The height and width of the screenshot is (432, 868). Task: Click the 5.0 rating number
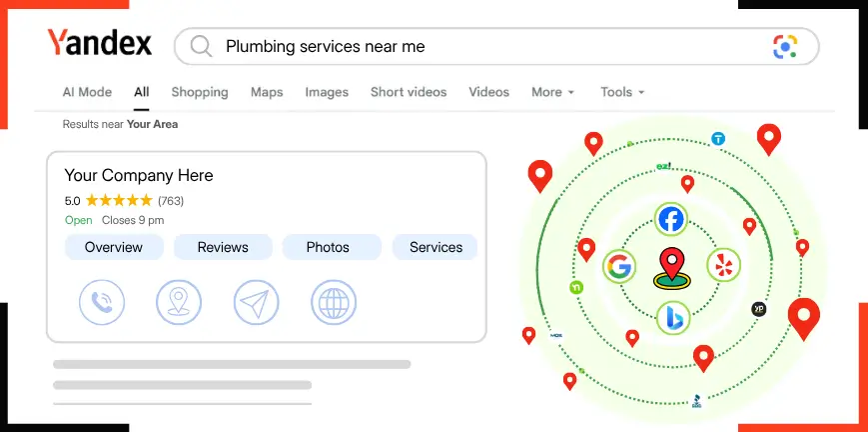73,201
